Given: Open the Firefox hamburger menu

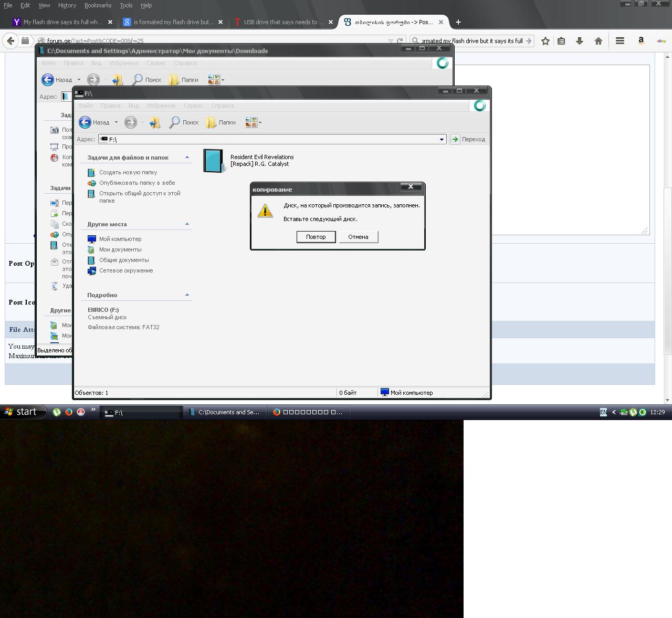Looking at the screenshot, I should point(620,40).
